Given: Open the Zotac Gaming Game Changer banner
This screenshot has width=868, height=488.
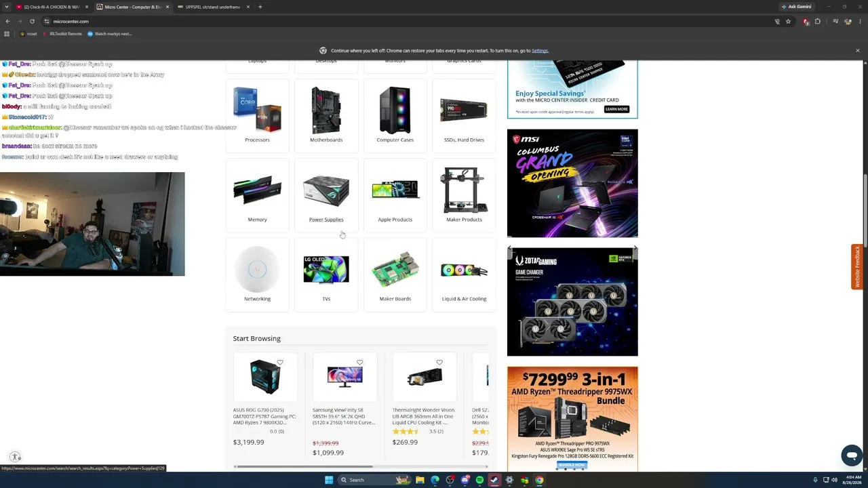Looking at the screenshot, I should pos(572,302).
